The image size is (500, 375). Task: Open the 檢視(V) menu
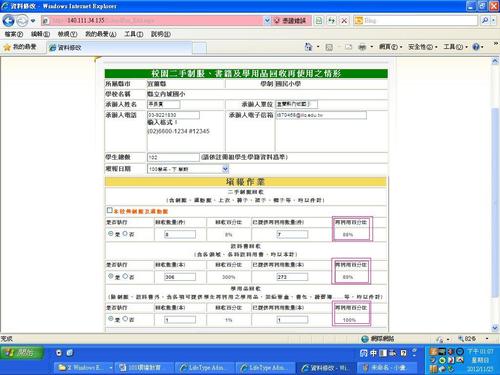point(67,34)
